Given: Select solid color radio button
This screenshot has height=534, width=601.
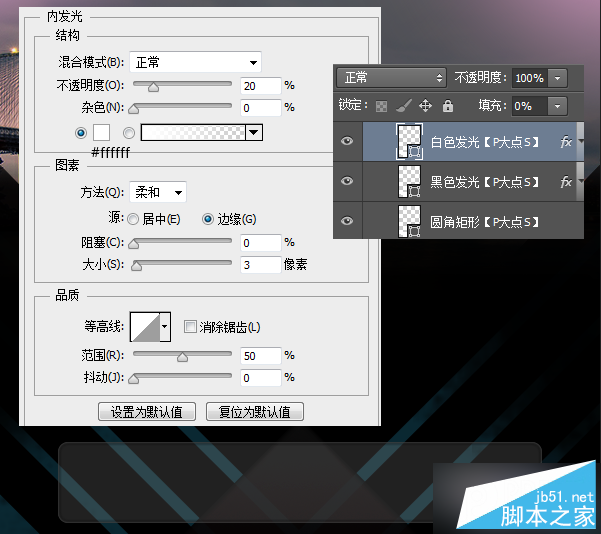Looking at the screenshot, I should click(x=81, y=133).
